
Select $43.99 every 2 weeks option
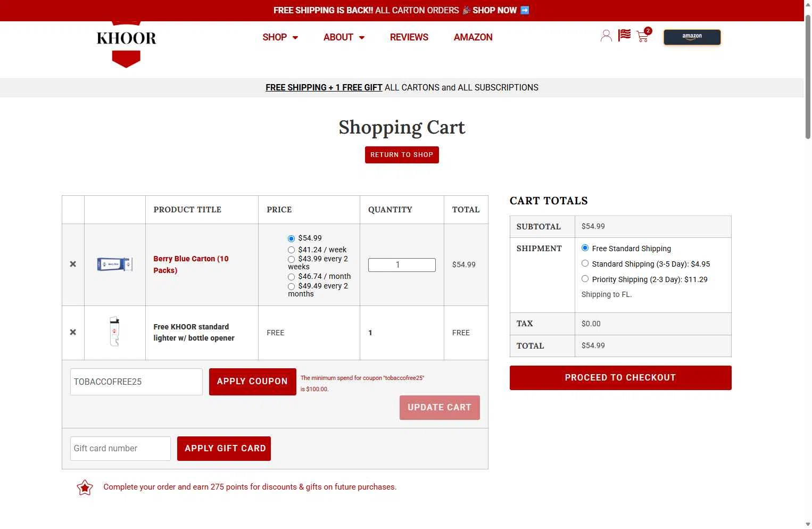tap(291, 259)
